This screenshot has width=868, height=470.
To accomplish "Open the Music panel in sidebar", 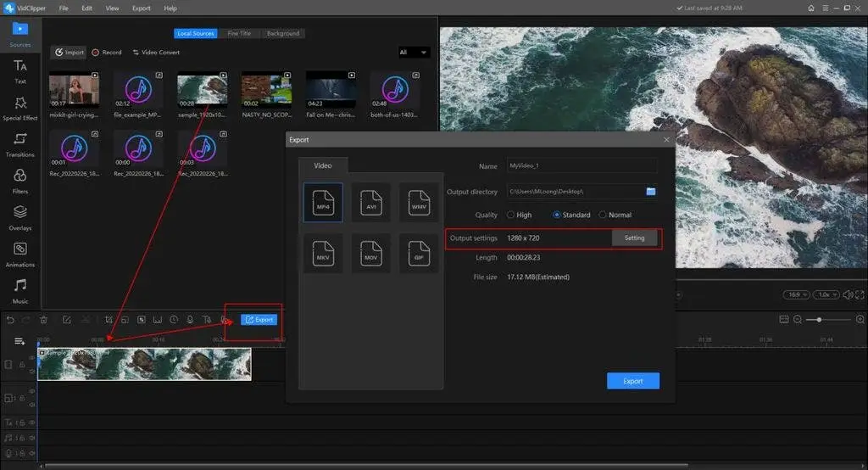I will 20,291.
